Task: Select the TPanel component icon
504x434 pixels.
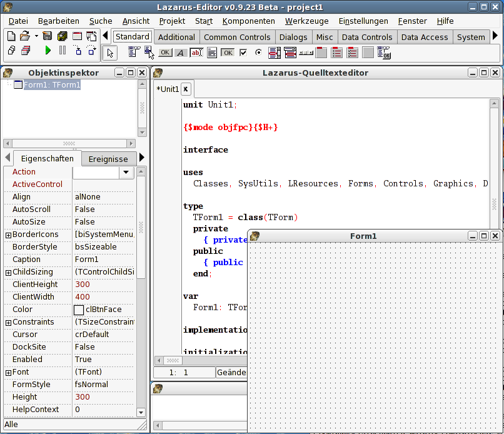Action: [368, 53]
